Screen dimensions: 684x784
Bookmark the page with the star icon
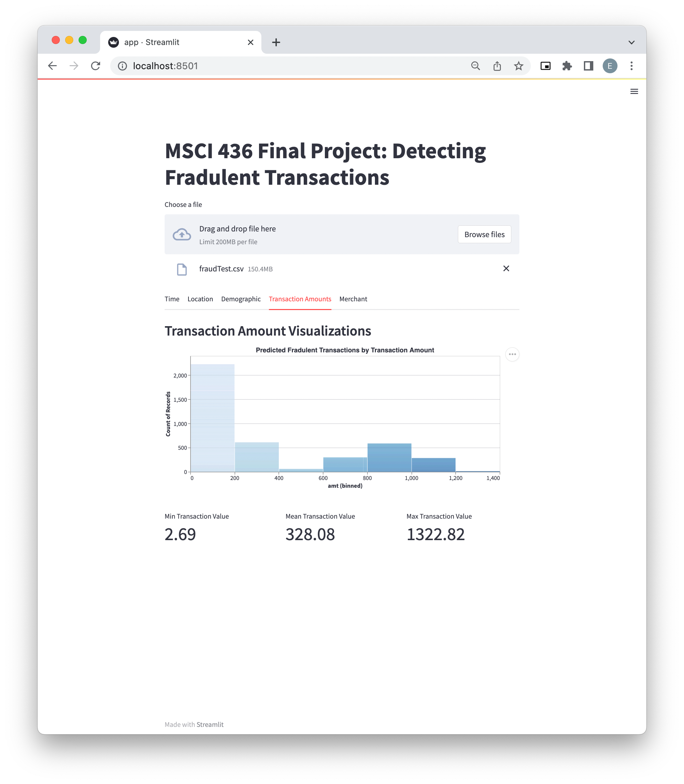(x=518, y=66)
